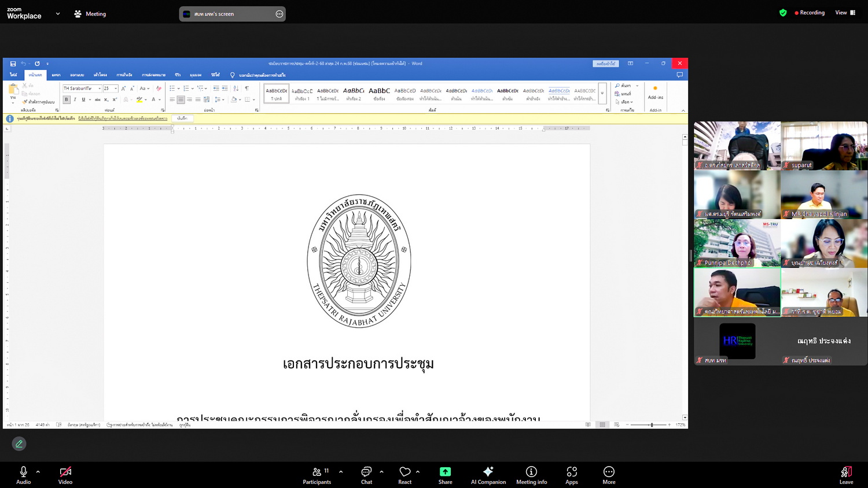Image resolution: width=868 pixels, height=488 pixels.
Task: Click the encryption shield icon
Action: (x=783, y=13)
